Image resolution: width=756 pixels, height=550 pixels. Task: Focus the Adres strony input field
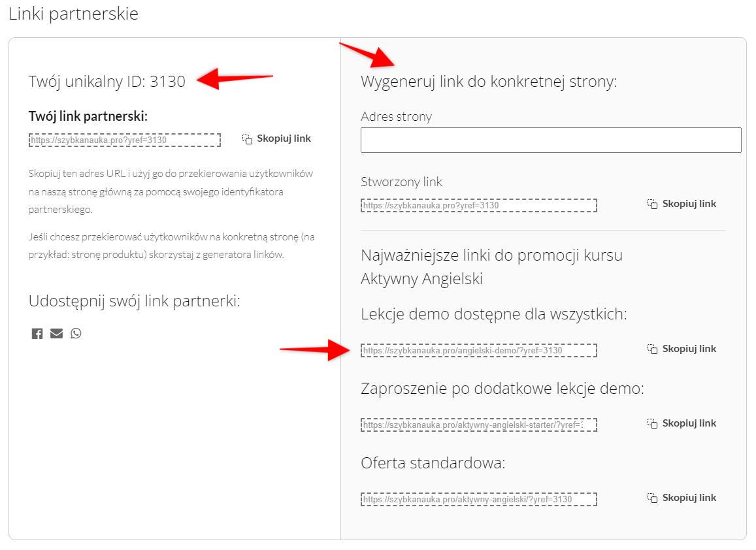click(x=550, y=140)
